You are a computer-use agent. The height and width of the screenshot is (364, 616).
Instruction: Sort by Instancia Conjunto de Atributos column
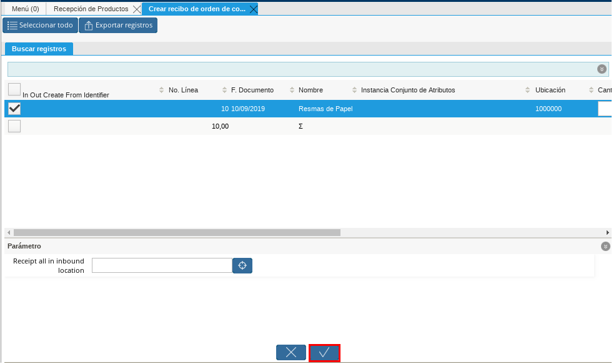[x=408, y=90]
